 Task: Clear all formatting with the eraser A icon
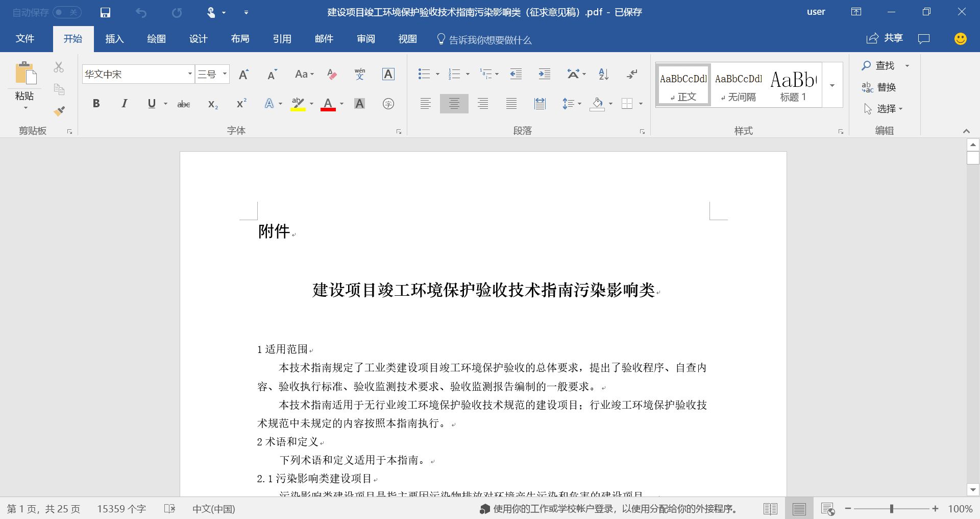point(332,75)
